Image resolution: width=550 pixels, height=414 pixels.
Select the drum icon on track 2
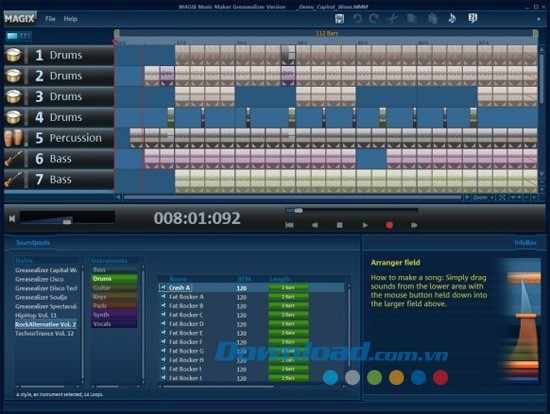pyautogui.click(x=13, y=76)
